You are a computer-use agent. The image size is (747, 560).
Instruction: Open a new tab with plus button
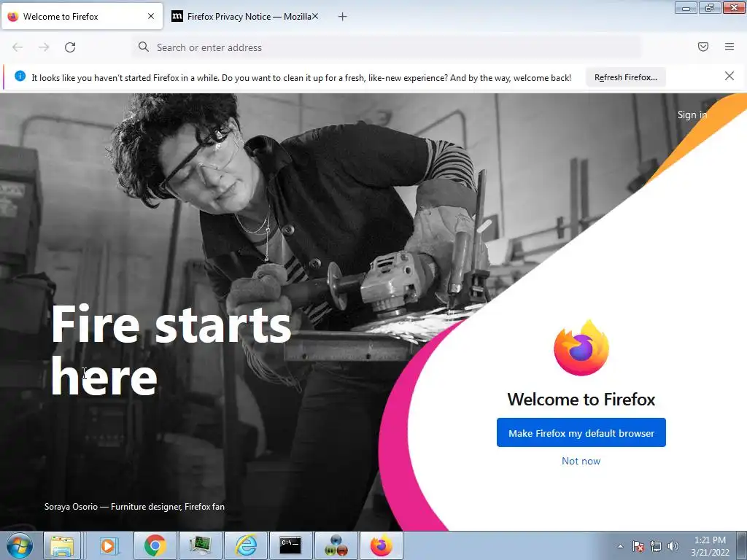pos(342,17)
